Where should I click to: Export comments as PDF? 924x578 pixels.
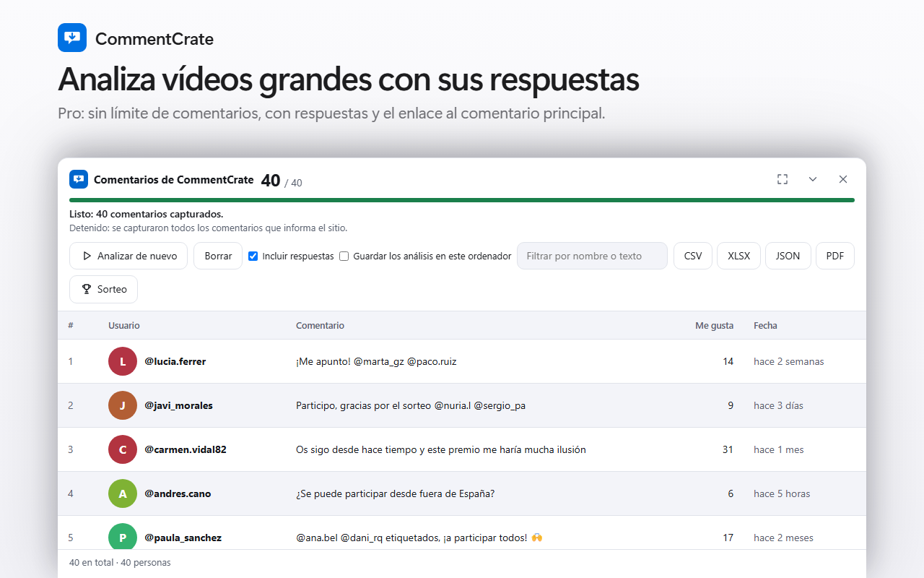tap(835, 256)
